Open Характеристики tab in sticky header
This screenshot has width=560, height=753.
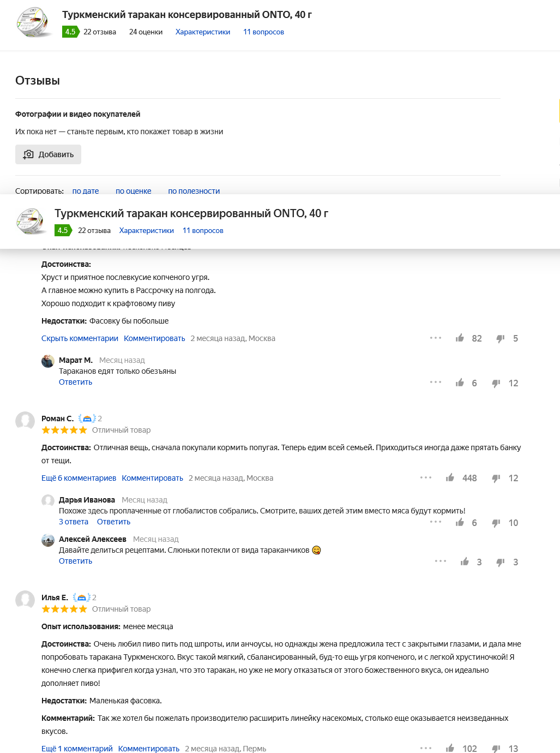[147, 230]
